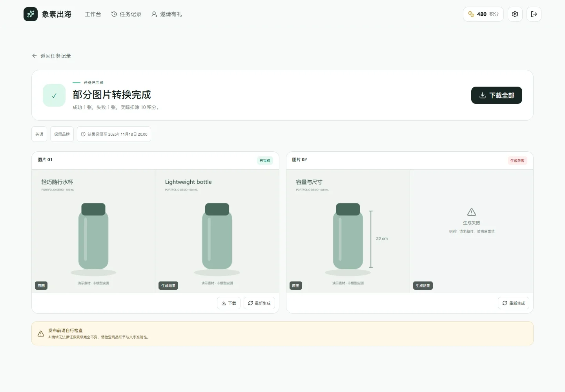
Task: Click the 图片 01 card title
Action: [45, 160]
